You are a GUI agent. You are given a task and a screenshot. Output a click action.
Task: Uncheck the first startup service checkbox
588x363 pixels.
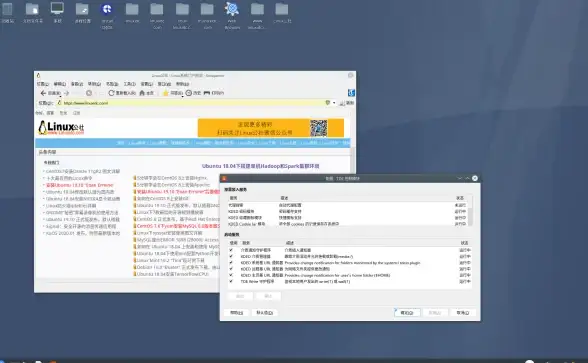[231, 250]
